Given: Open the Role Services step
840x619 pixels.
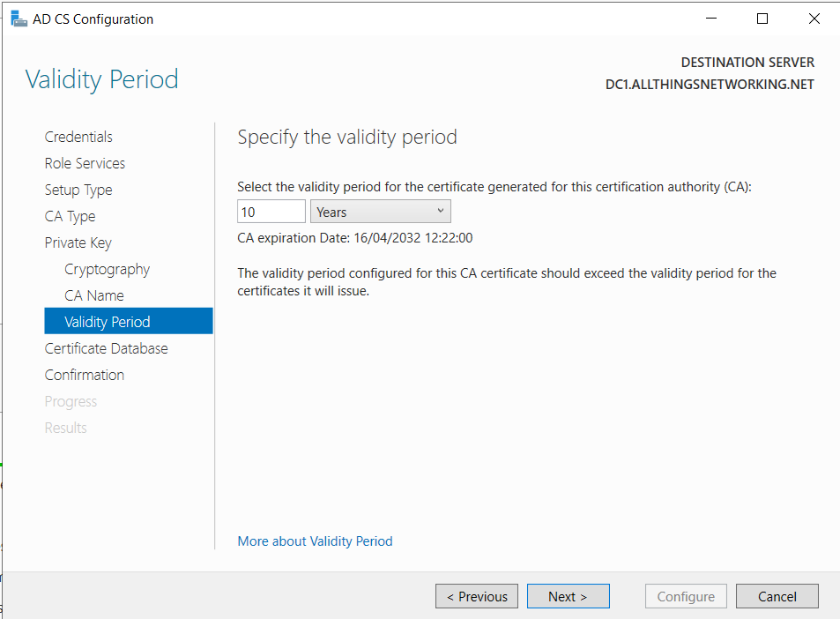Looking at the screenshot, I should [x=85, y=163].
